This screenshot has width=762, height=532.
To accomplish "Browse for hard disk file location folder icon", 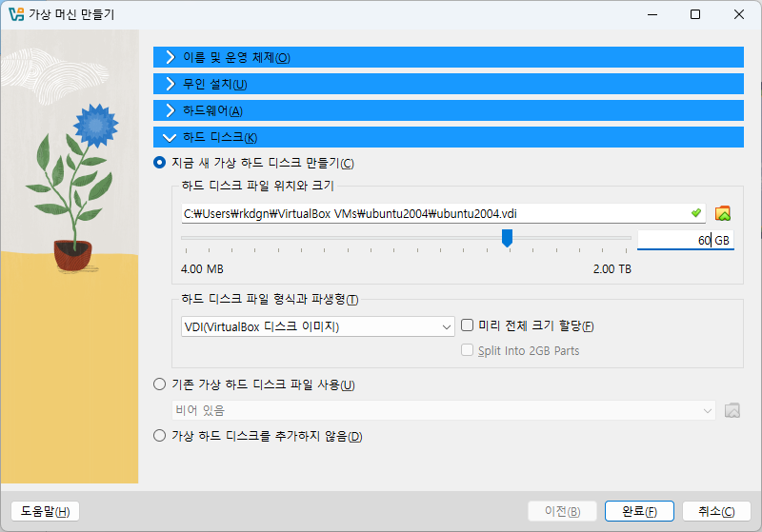I will [x=723, y=213].
